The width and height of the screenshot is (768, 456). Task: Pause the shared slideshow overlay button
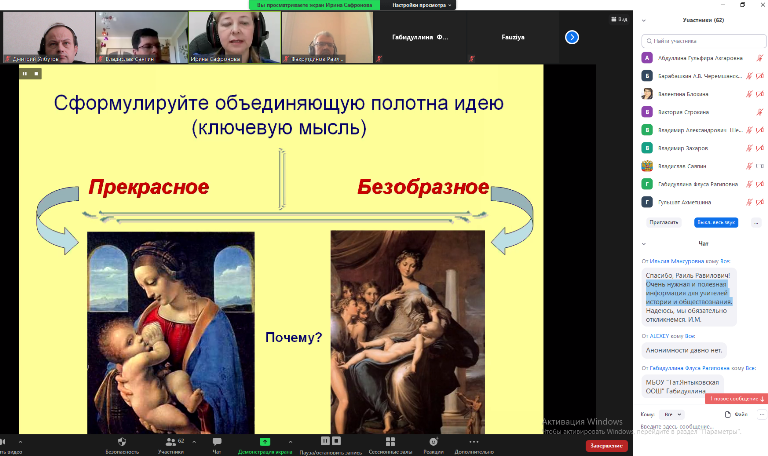tap(25, 73)
